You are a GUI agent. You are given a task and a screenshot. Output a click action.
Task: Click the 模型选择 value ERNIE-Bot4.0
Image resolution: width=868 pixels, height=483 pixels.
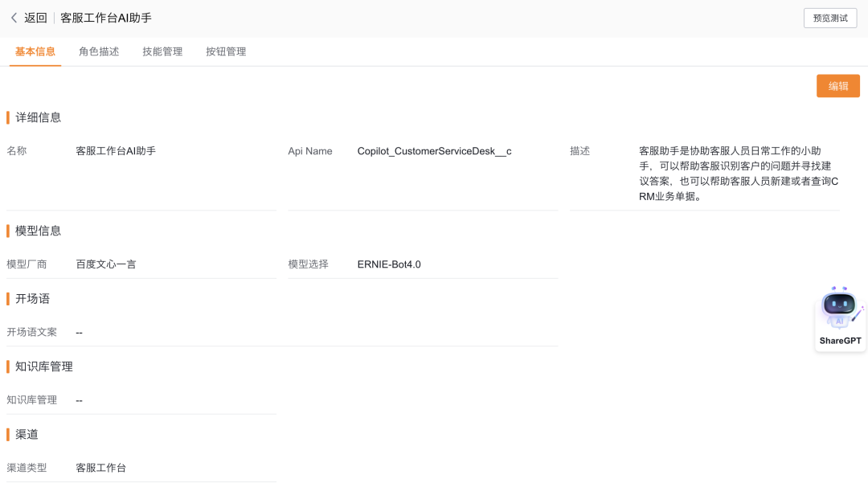click(x=389, y=264)
